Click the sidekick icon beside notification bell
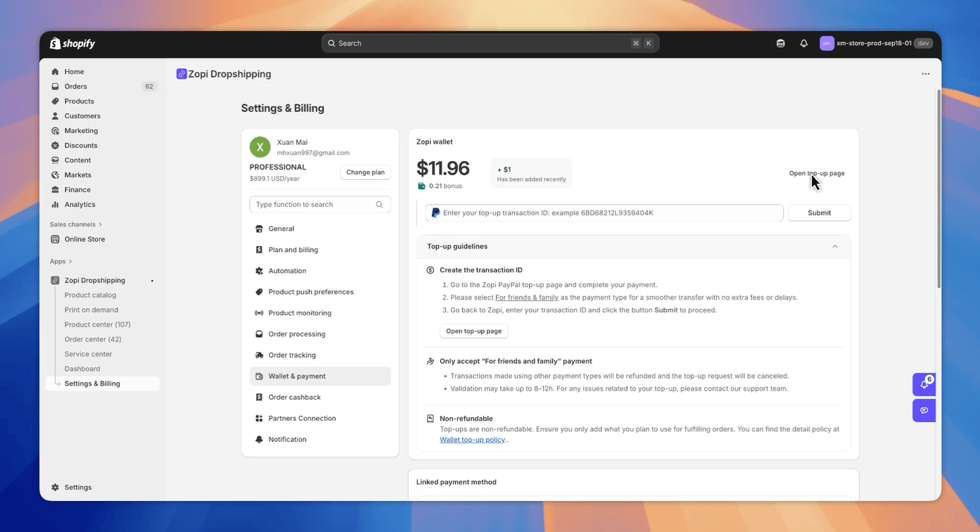This screenshot has height=532, width=980. [x=780, y=44]
